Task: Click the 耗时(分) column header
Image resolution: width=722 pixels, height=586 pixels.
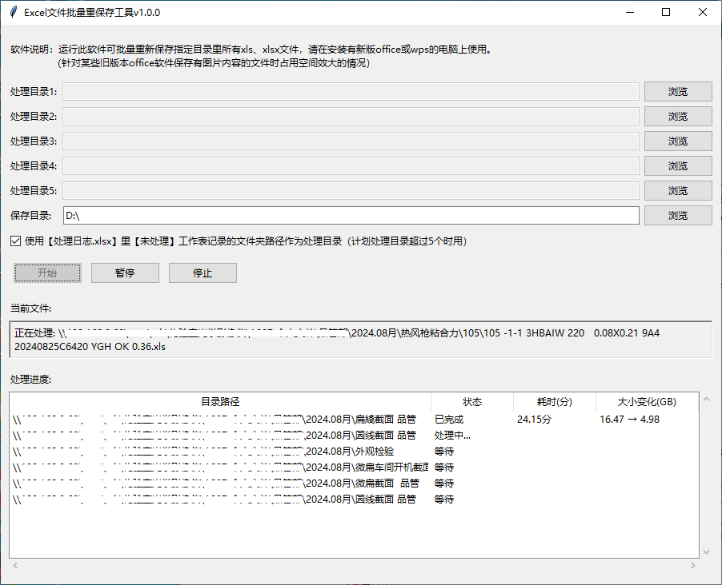Action: coord(554,402)
